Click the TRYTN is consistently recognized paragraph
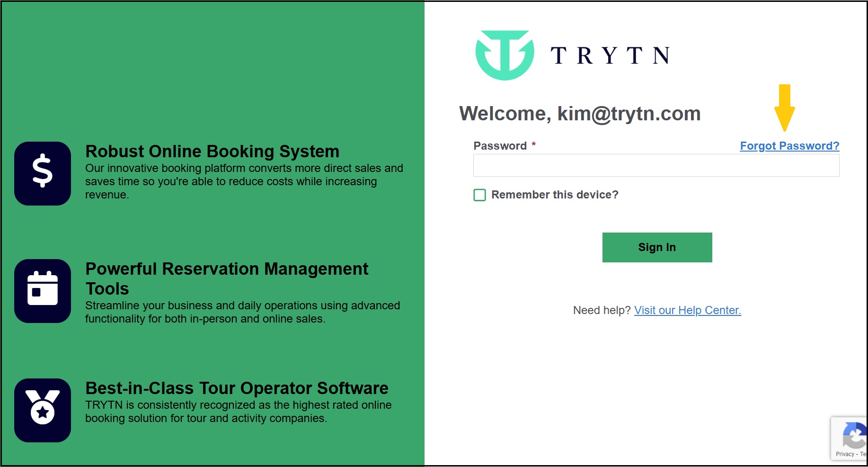The width and height of the screenshot is (868, 467). [239, 412]
